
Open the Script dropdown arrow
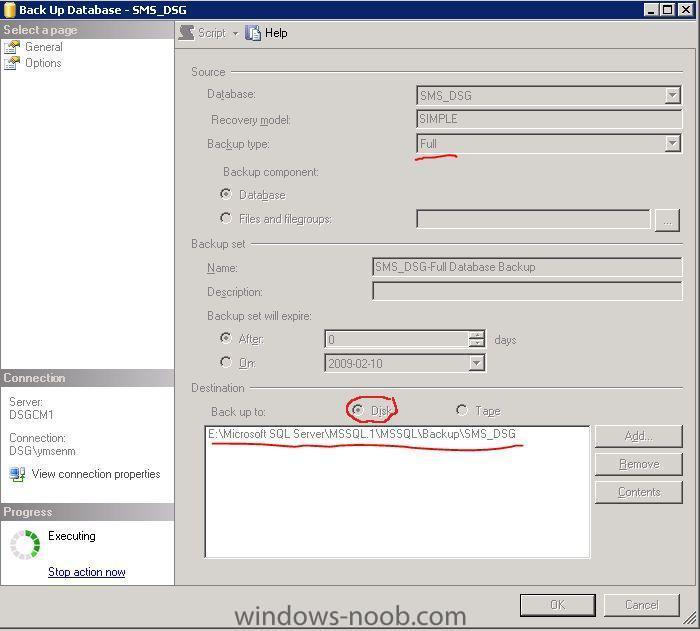click(235, 33)
